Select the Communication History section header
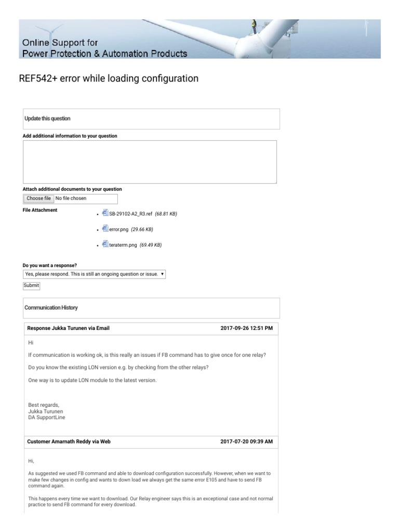This screenshot has height=532, width=399. (x=51, y=308)
